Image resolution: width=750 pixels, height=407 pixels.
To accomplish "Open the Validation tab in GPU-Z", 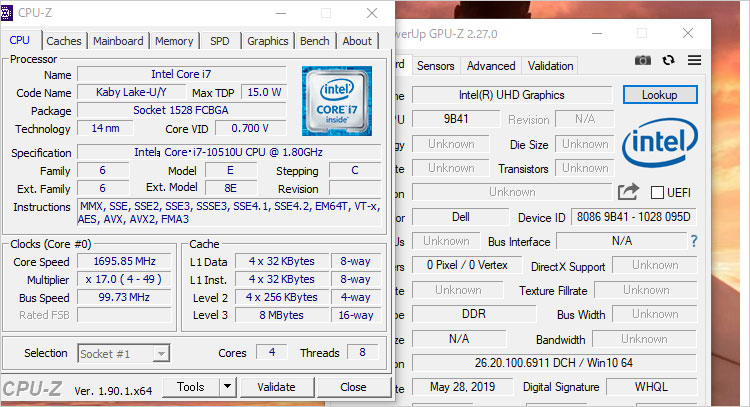I will coord(550,66).
